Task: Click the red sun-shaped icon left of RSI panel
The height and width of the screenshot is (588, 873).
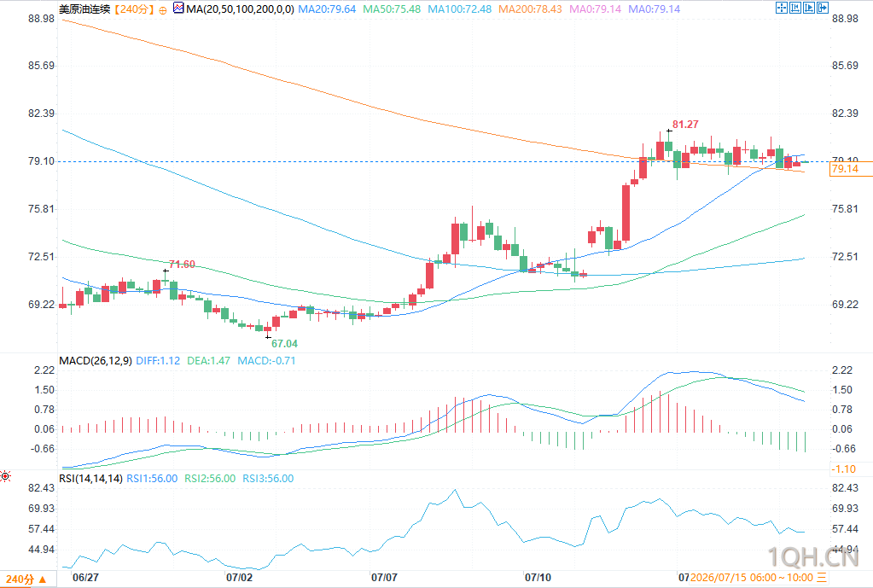Action: coord(5,476)
